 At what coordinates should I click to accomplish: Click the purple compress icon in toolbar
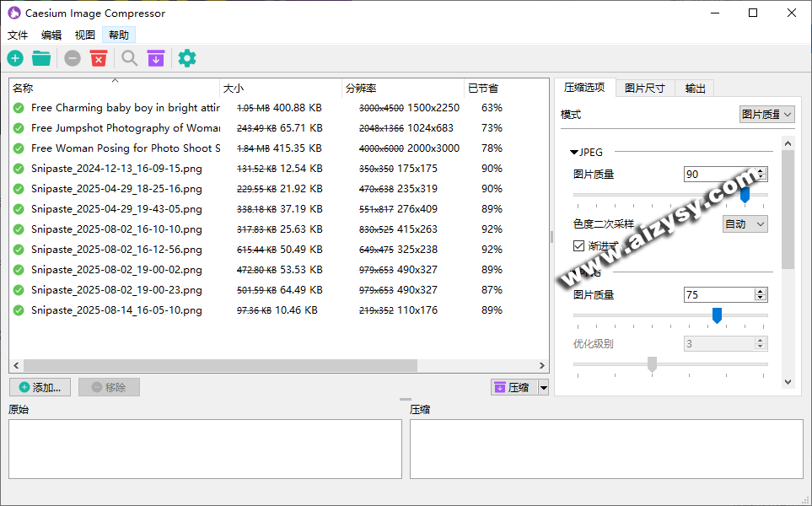click(156, 58)
